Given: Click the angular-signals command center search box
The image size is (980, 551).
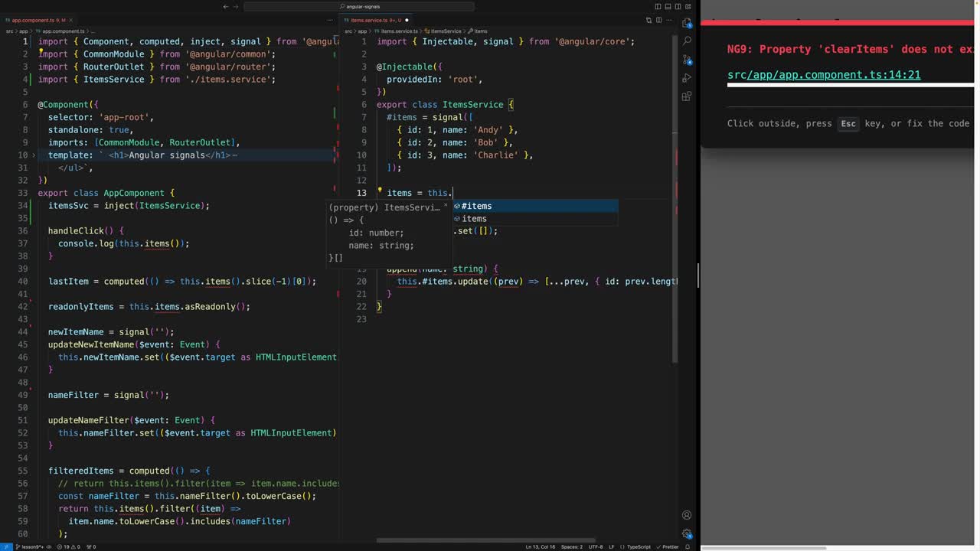Looking at the screenshot, I should click(364, 6).
